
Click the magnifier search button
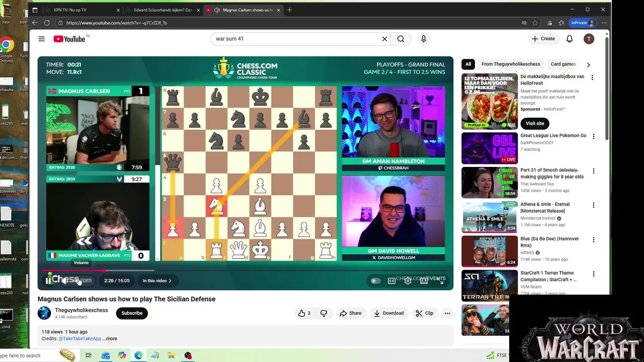[400, 39]
